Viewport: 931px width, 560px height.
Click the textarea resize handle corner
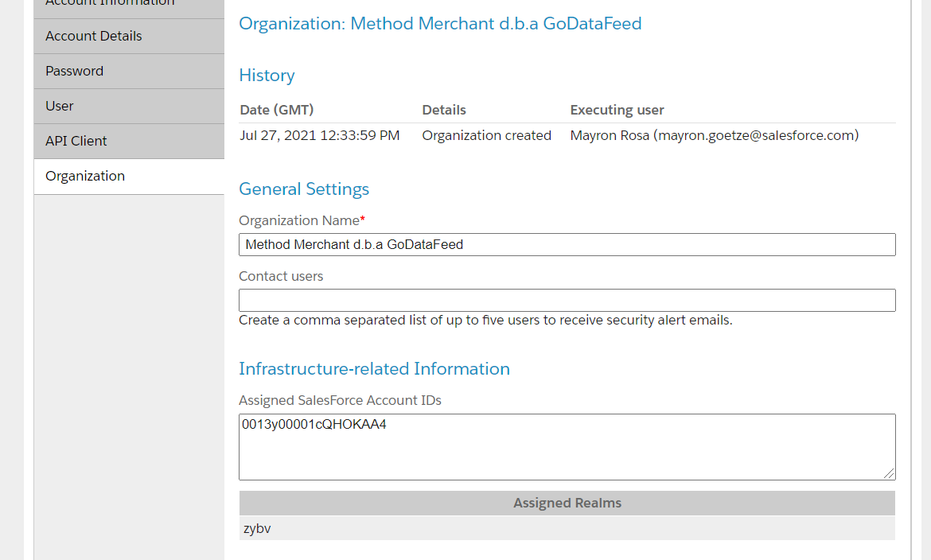pos(889,473)
